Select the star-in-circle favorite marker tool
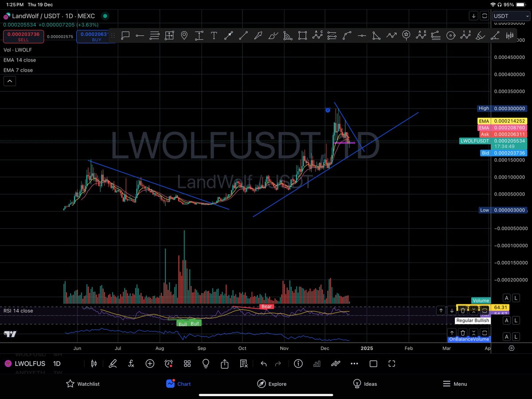532x399 pixels. point(406,35)
